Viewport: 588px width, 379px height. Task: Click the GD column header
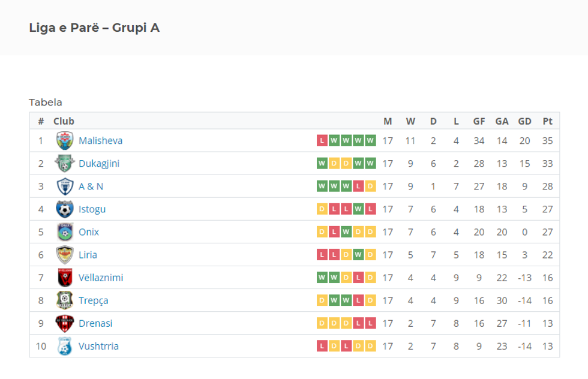(524, 121)
